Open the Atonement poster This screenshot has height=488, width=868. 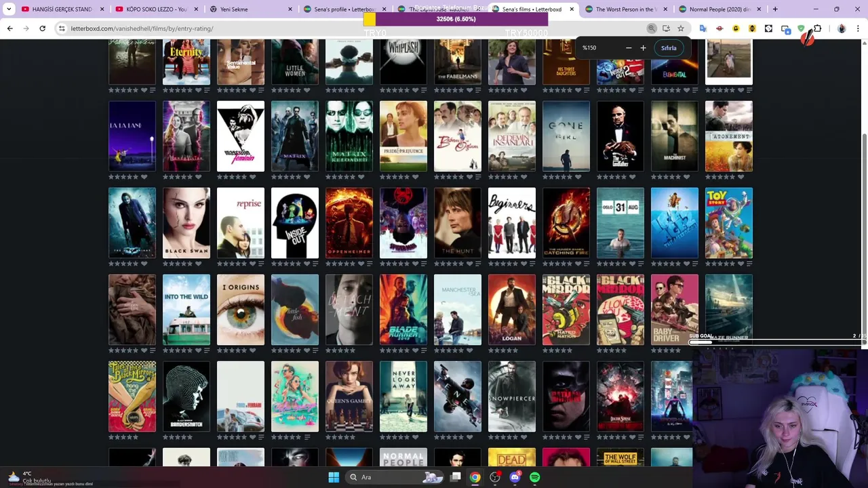(x=729, y=136)
